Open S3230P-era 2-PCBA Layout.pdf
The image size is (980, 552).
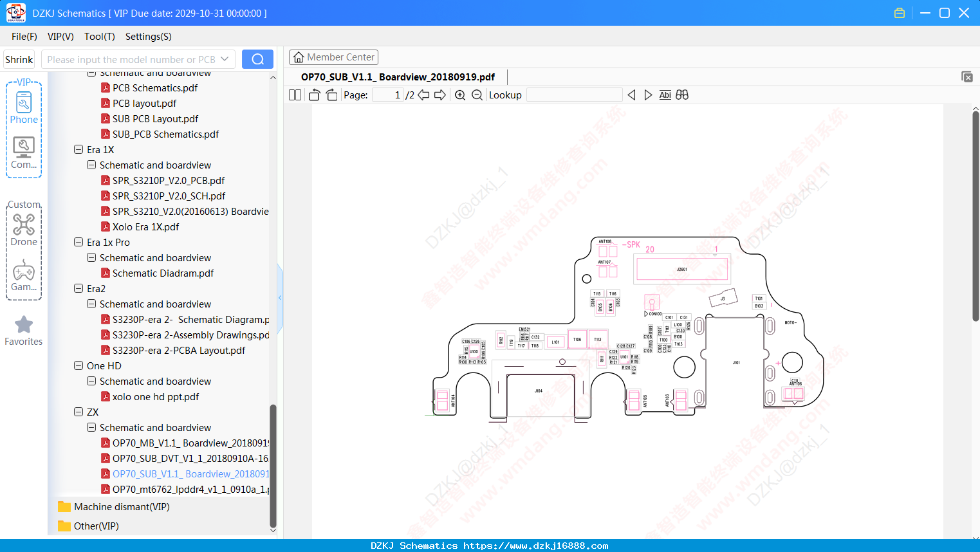[173, 351]
